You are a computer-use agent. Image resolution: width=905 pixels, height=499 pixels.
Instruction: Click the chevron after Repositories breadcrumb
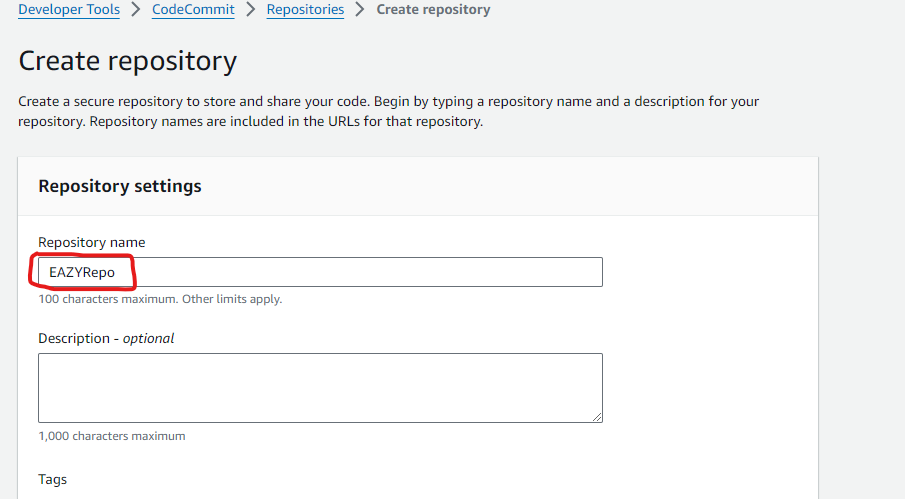pos(360,10)
